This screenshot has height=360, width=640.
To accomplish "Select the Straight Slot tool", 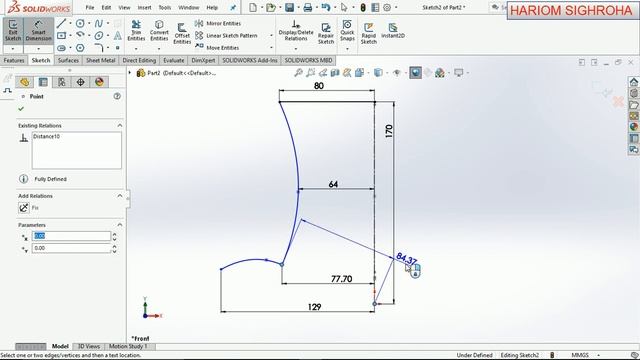I will point(61,48).
